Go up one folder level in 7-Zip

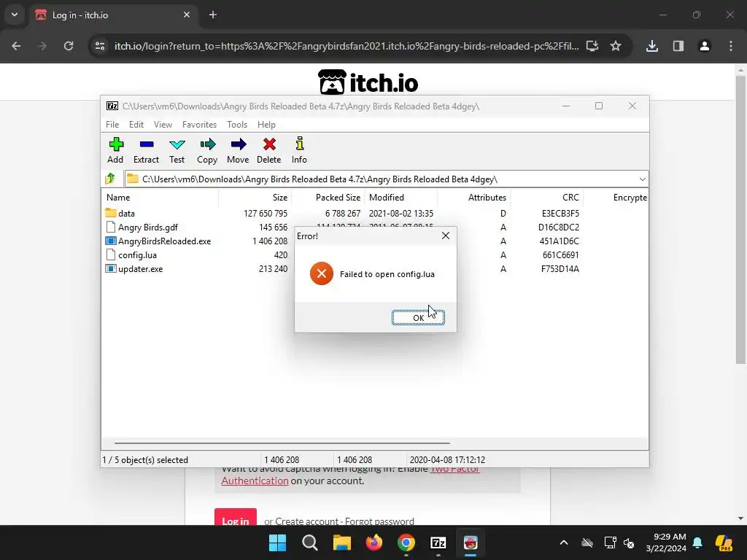111,179
